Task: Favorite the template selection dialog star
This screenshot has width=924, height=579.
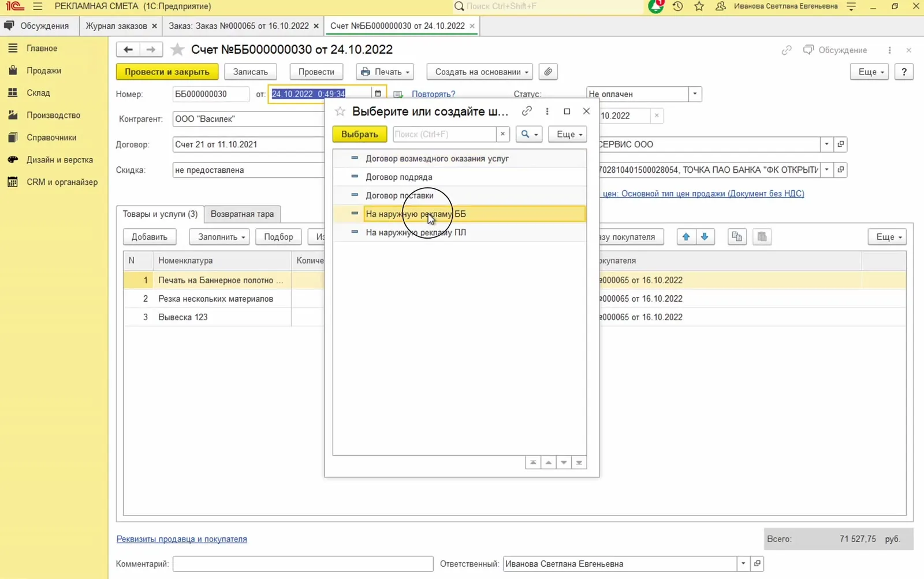Action: tap(340, 112)
